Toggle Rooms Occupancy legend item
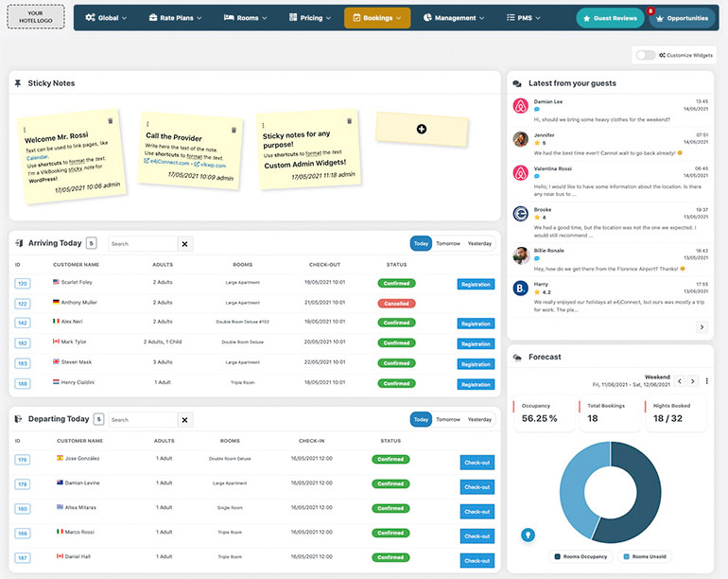728x579 pixels. click(581, 556)
